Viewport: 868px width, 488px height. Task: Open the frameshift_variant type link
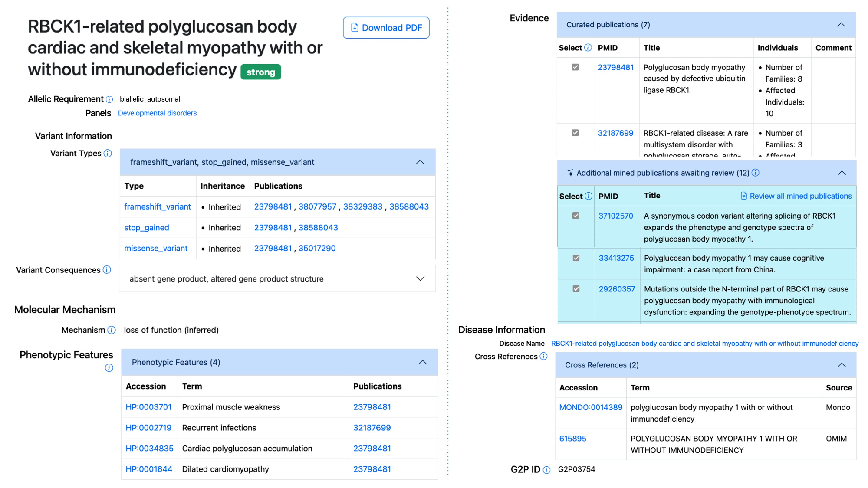pyautogui.click(x=157, y=207)
